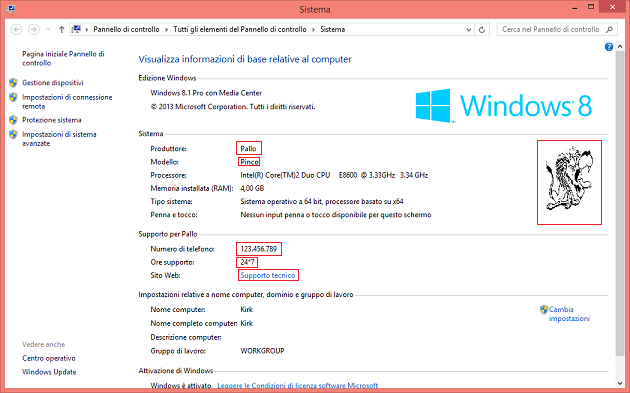This screenshot has width=630, height=393.
Task: Click the computer icon in address bar
Action: point(76,29)
